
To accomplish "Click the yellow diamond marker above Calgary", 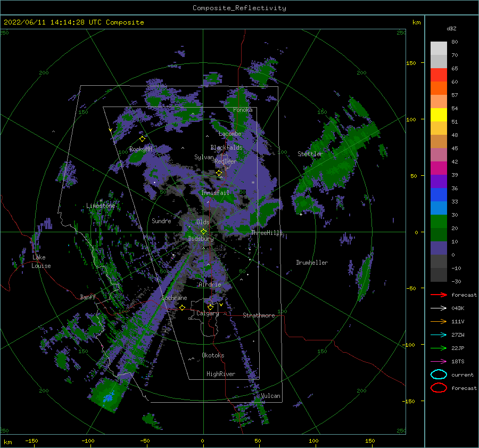I will click(x=210, y=307).
